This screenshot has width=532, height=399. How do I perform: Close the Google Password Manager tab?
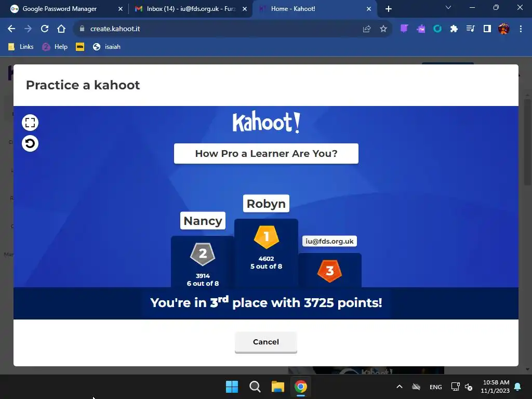pos(120,9)
